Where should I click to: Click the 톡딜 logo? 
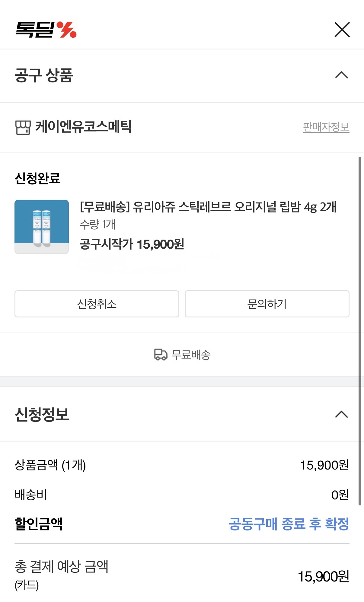(46, 30)
